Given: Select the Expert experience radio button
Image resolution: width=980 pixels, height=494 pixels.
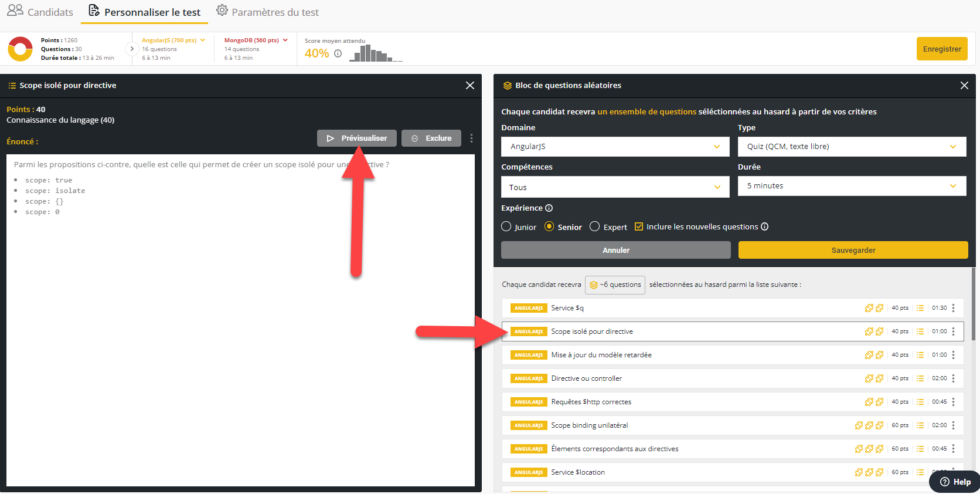Looking at the screenshot, I should [x=595, y=226].
